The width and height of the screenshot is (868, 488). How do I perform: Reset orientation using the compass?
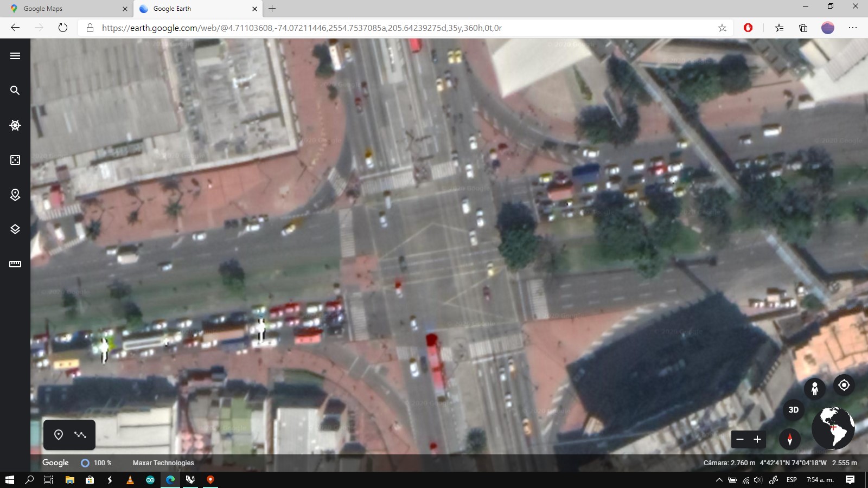point(789,439)
